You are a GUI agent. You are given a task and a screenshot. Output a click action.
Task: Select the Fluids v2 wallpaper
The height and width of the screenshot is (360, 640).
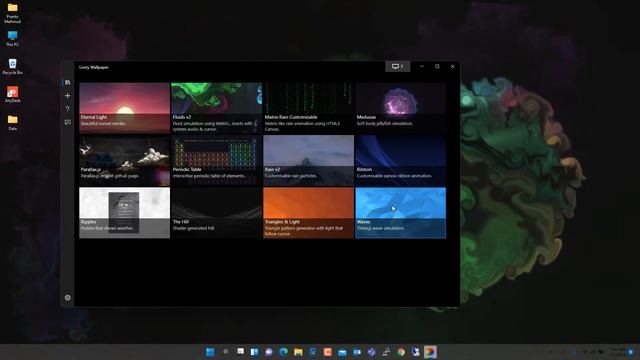pyautogui.click(x=216, y=108)
